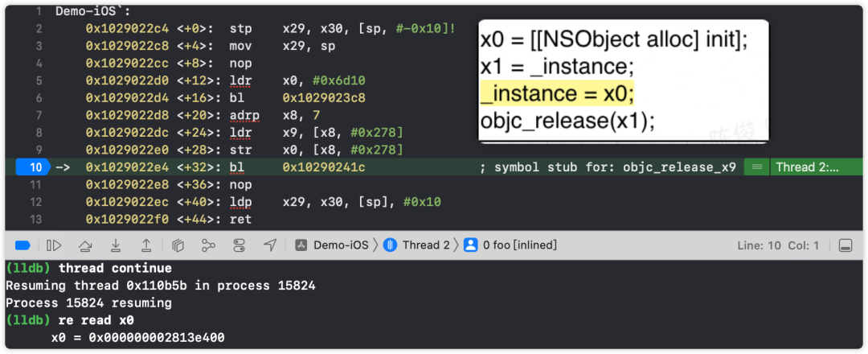The image size is (868, 354).
Task: Click the x0 register value in console
Action: pos(156,337)
